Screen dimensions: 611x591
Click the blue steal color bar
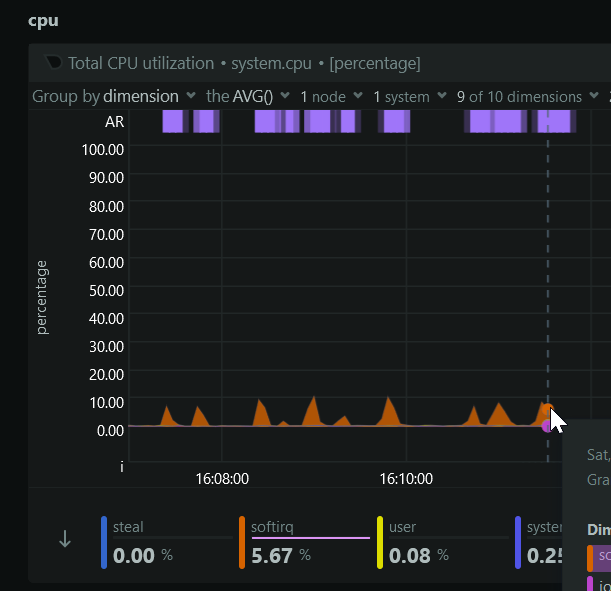tap(104, 542)
